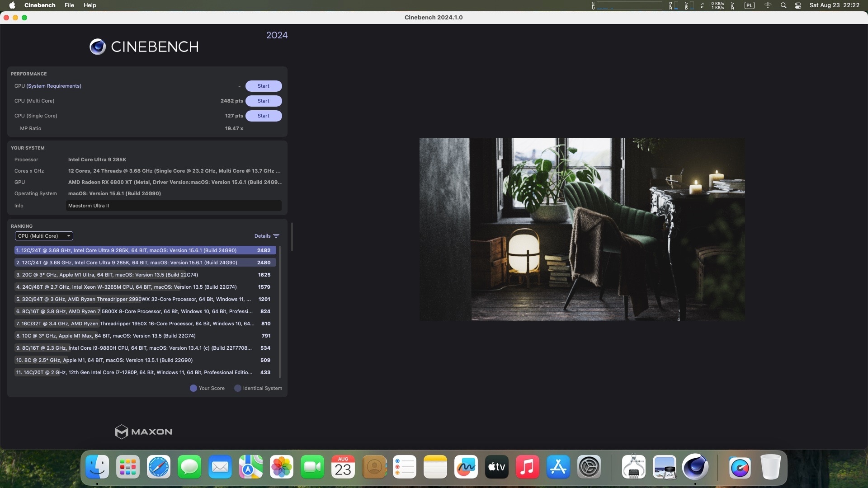The width and height of the screenshot is (868, 488).
Task: Click the Info field containing Macstorm Ultra II
Action: coord(174,206)
